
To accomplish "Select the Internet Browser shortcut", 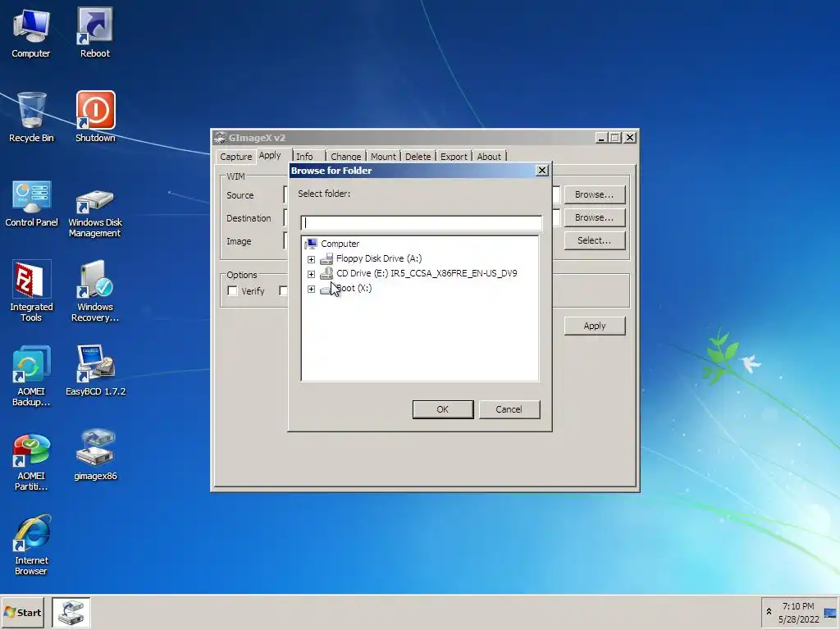I will (x=31, y=546).
